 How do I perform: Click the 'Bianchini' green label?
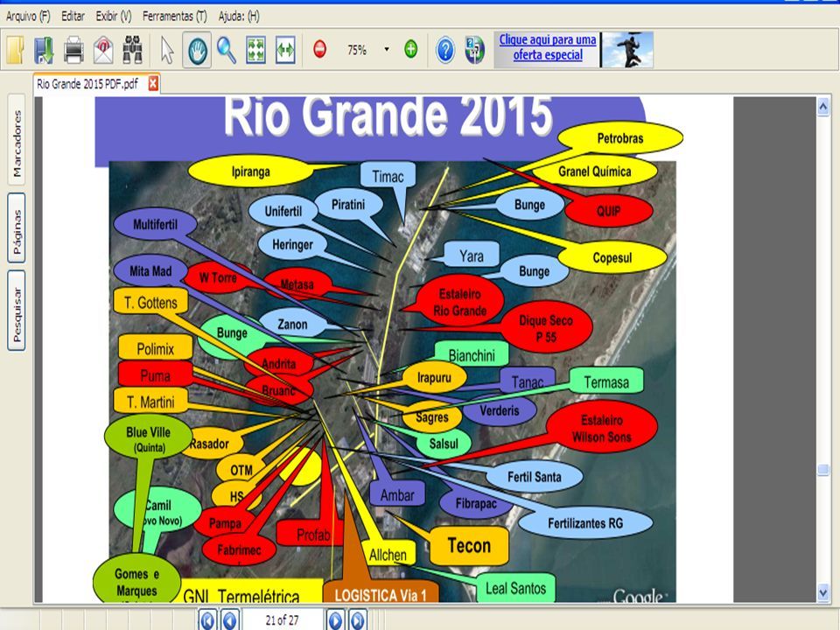[x=472, y=354]
